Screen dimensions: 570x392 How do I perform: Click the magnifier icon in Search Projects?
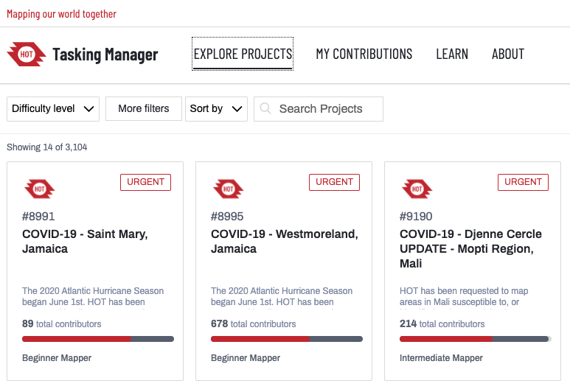click(265, 108)
